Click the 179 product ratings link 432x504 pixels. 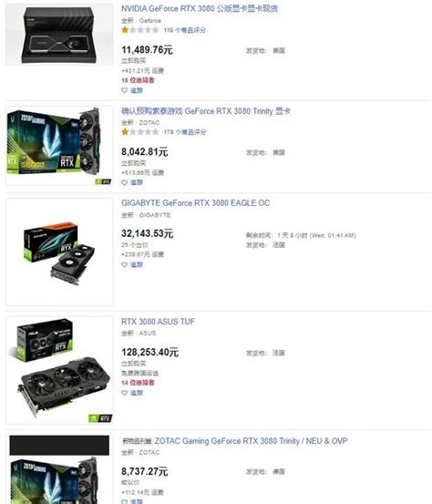coord(185,132)
